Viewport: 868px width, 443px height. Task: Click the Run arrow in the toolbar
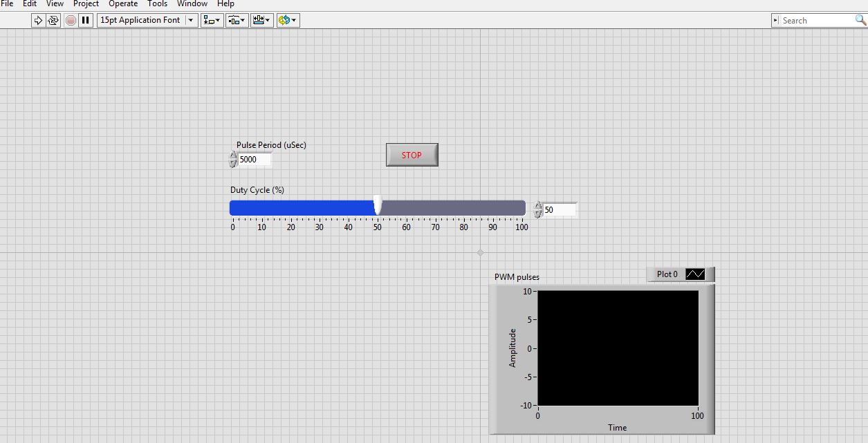[x=39, y=20]
